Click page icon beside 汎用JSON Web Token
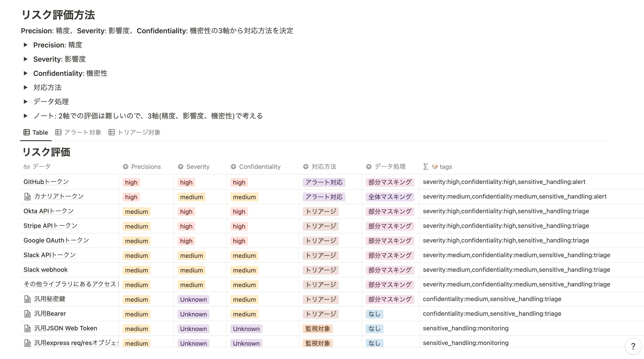Image resolution: width=644 pixels, height=359 pixels. coord(28,328)
